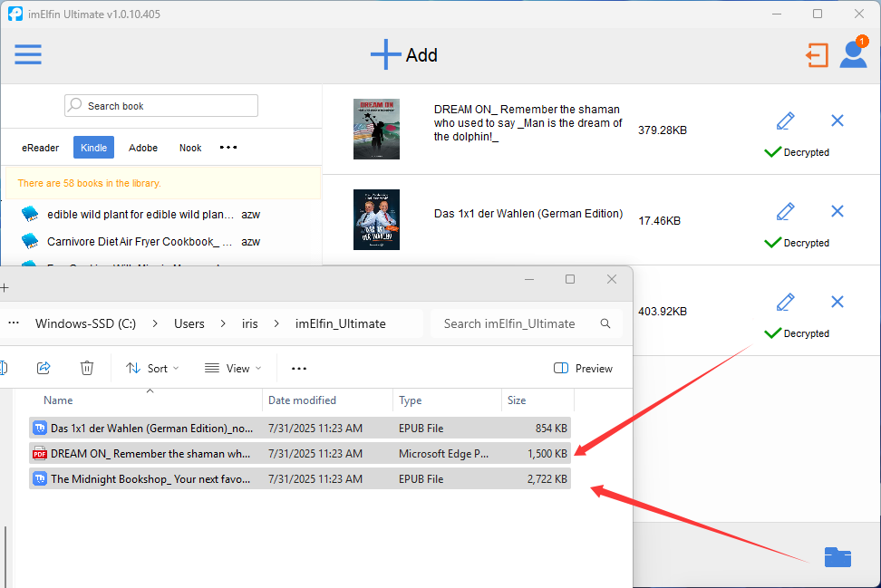This screenshot has width=881, height=588.
Task: Click the 379.28KB size value
Action: [x=663, y=130]
